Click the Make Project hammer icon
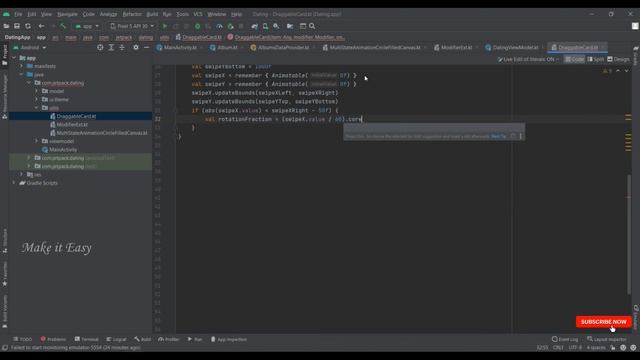The image size is (640, 360). point(63,26)
